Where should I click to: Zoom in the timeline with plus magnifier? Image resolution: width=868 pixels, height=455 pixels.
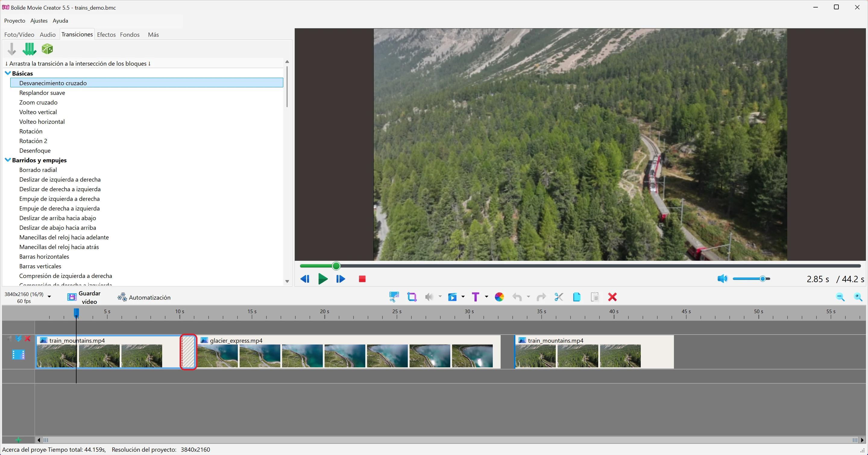[858, 297]
